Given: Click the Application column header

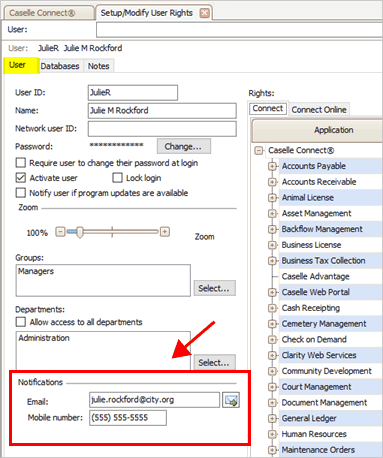Looking at the screenshot, I should [317, 130].
